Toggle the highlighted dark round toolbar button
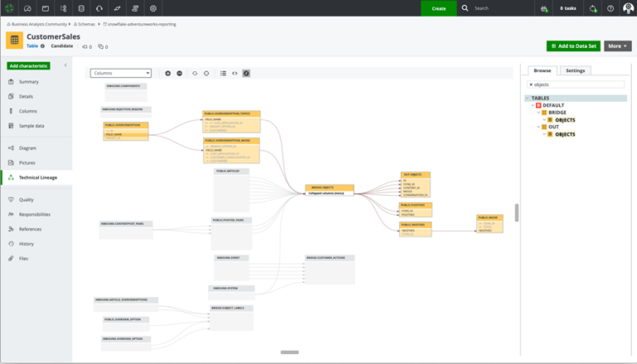The width and height of the screenshot is (637, 364). (246, 73)
